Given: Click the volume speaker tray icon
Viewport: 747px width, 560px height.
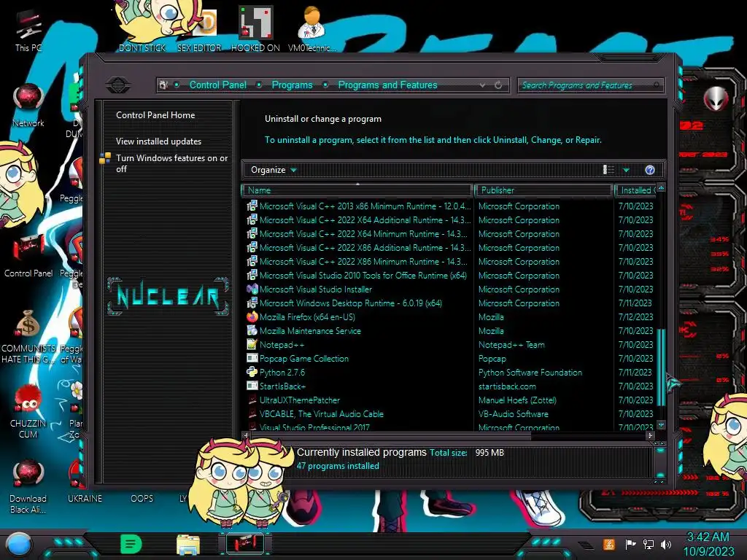Looking at the screenshot, I should 666,544.
